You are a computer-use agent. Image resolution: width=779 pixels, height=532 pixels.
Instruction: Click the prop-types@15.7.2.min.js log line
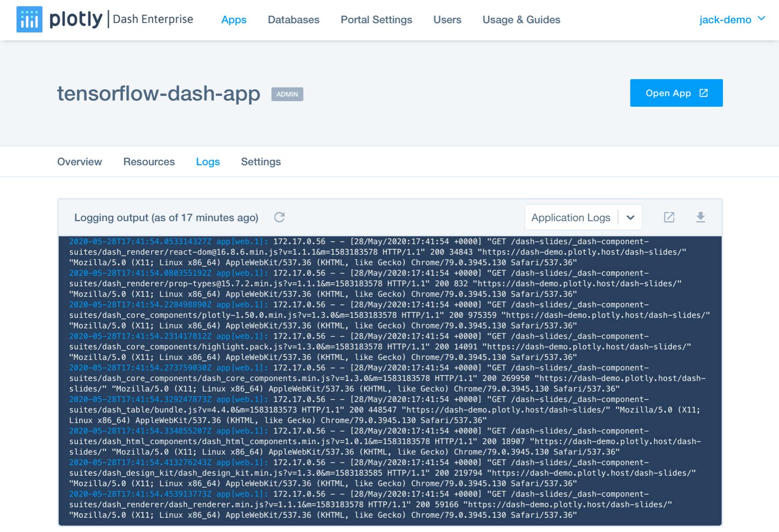coord(375,283)
